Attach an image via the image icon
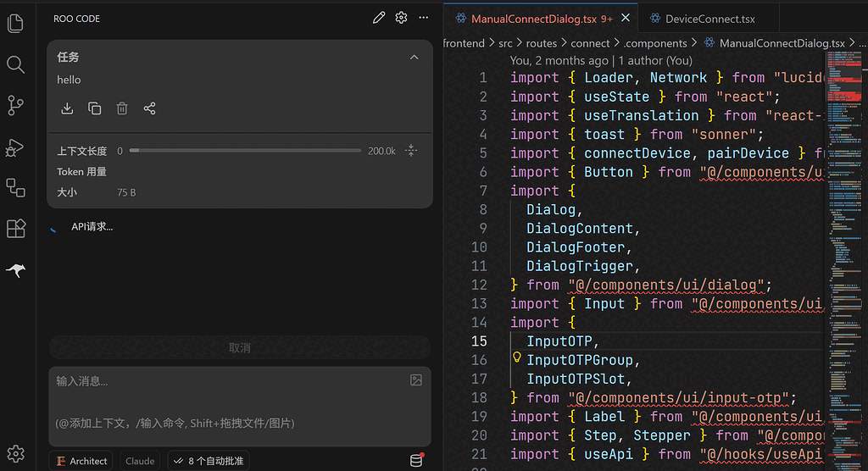The width and height of the screenshot is (868, 471). [x=416, y=380]
